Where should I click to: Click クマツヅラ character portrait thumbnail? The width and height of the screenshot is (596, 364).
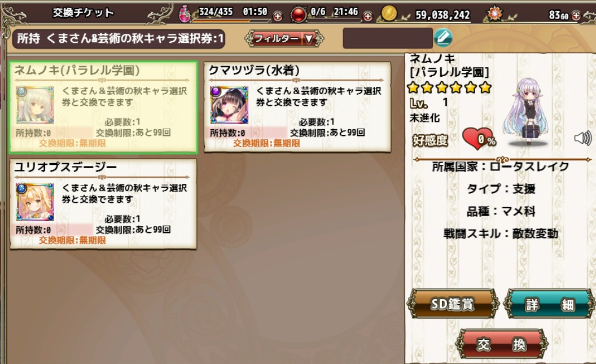229,105
